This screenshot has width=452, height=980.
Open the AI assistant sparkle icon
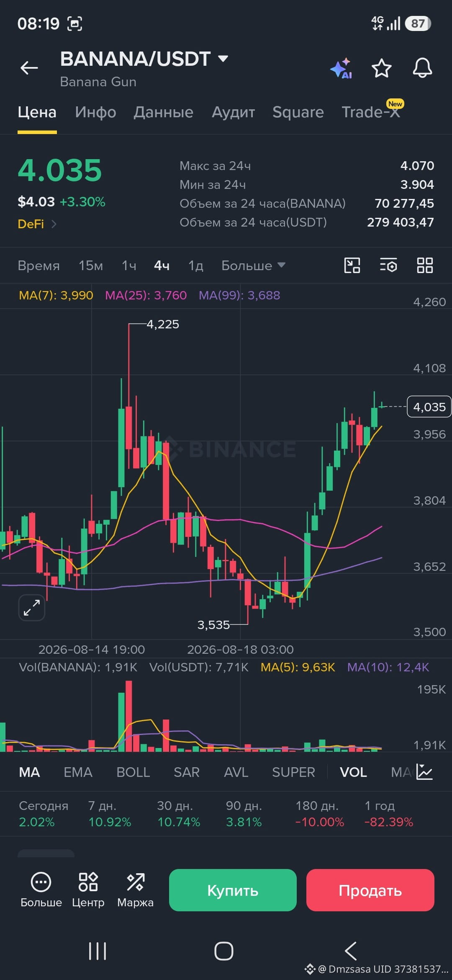tap(341, 68)
